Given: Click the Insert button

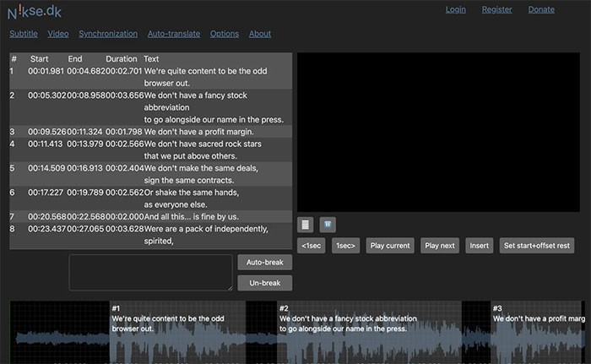Looking at the screenshot, I should tap(479, 246).
